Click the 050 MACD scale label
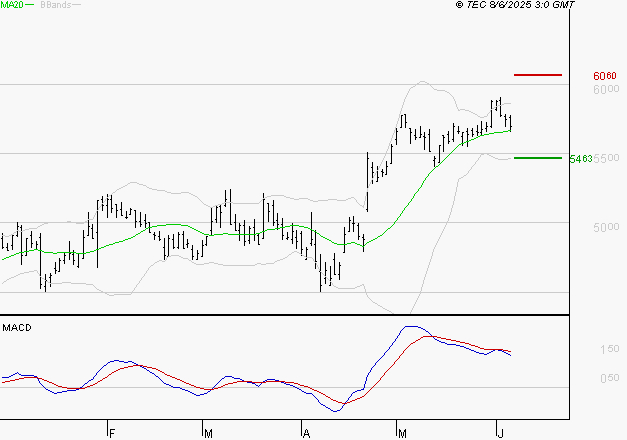Image resolution: width=627 pixels, height=440 pixels. click(607, 378)
